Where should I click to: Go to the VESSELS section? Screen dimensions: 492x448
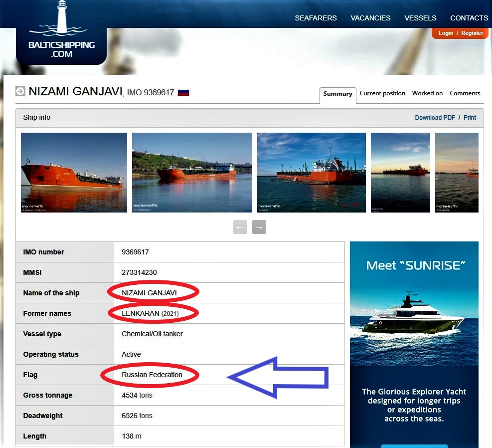coord(420,18)
